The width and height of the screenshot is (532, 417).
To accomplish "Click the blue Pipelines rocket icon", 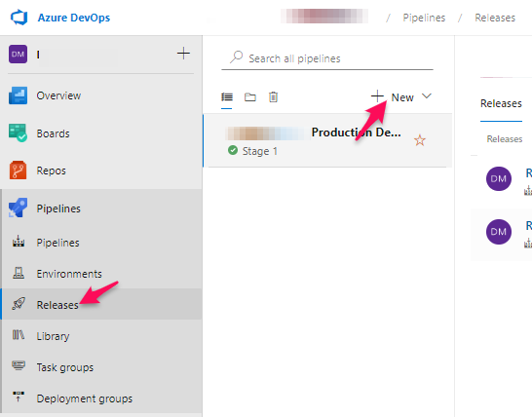I will coord(18,208).
